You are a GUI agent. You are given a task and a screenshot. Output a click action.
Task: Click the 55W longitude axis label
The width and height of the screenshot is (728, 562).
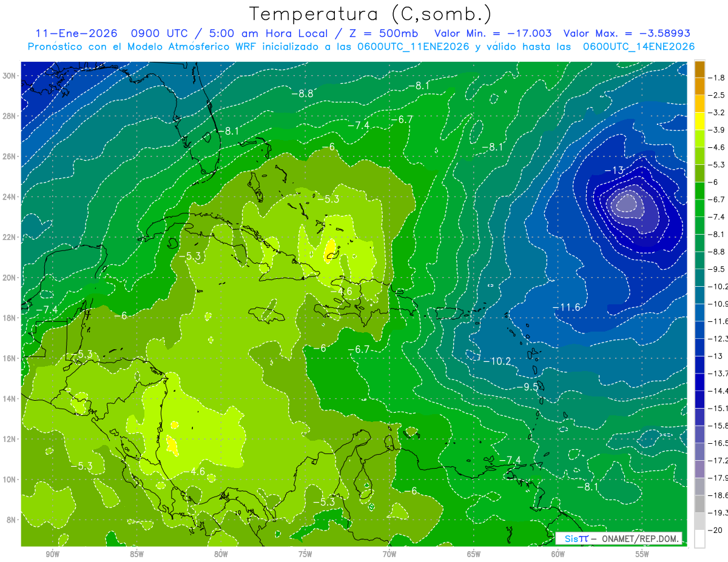642,554
